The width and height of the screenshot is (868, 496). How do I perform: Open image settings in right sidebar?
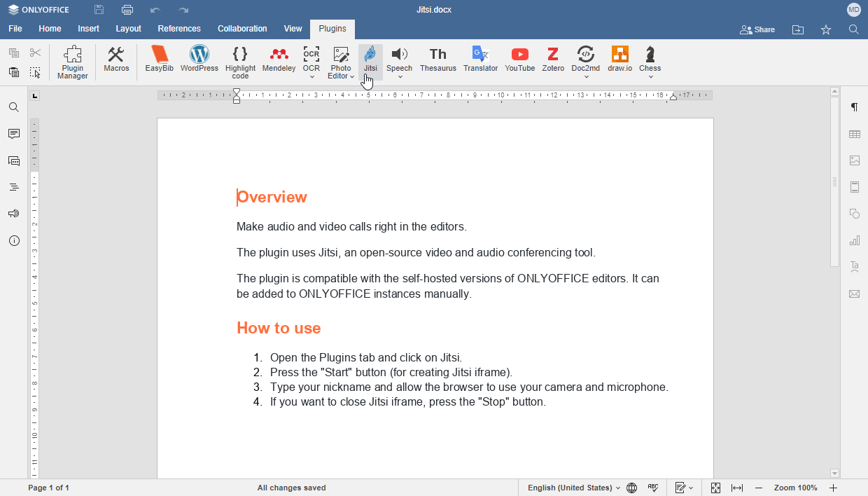[x=855, y=160]
